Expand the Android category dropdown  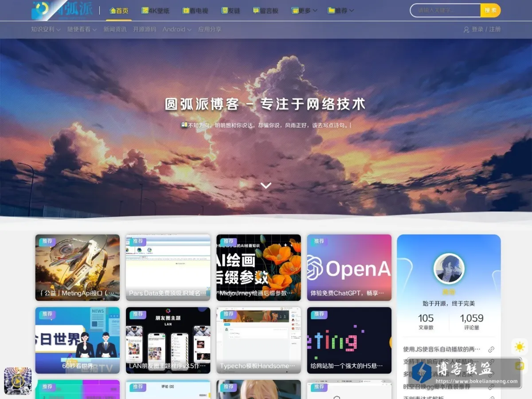click(177, 29)
